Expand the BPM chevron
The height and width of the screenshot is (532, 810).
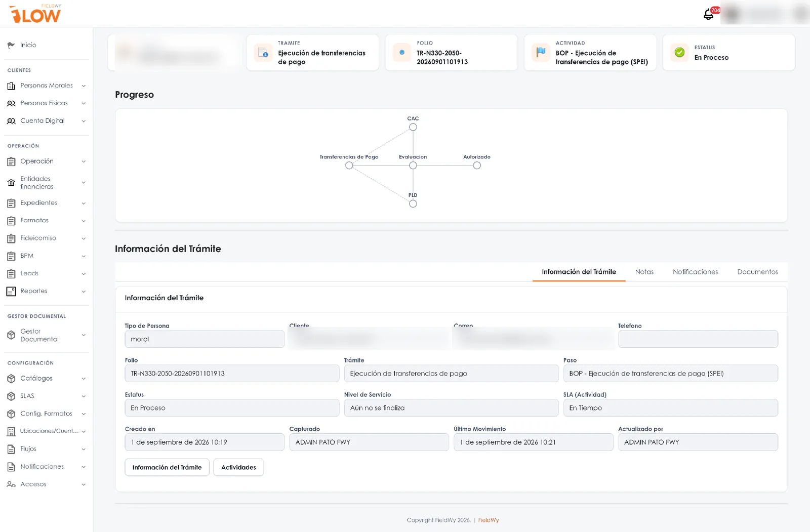point(84,256)
